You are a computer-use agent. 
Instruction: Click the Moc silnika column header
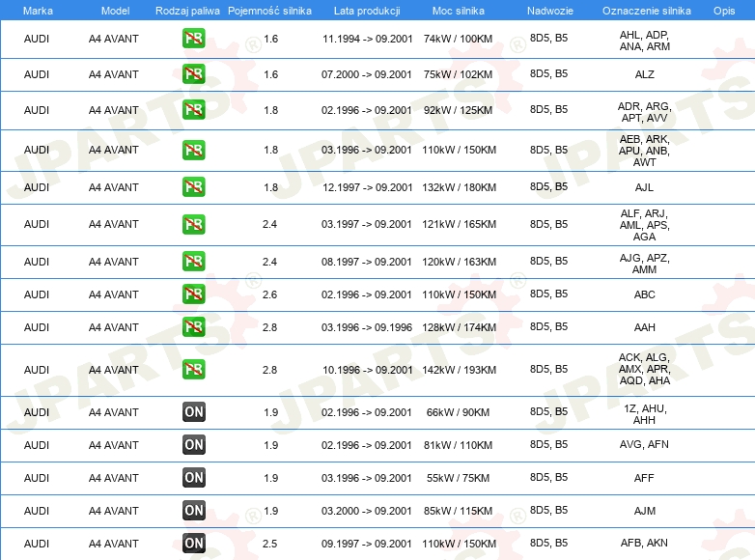pyautogui.click(x=458, y=11)
